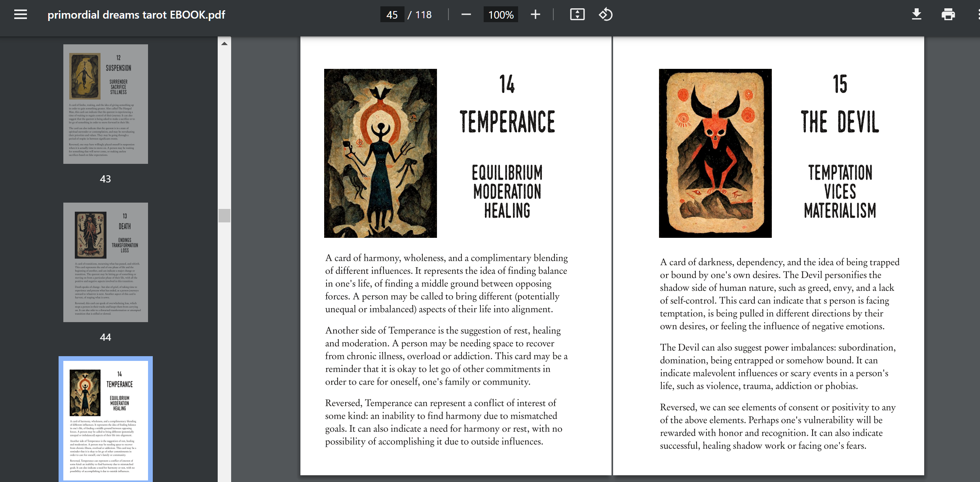The image size is (980, 482).
Task: Click The Devil card illustration
Action: point(715,153)
